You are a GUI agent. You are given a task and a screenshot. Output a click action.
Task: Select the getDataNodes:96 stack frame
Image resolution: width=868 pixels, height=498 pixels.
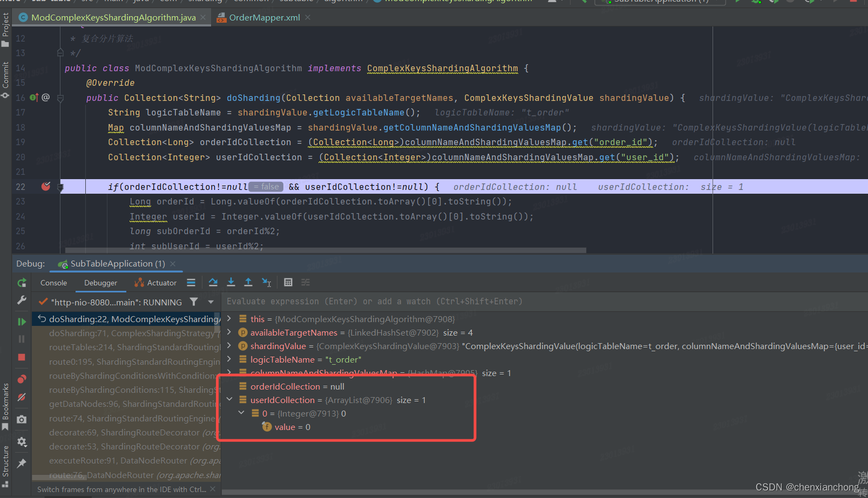126,404
